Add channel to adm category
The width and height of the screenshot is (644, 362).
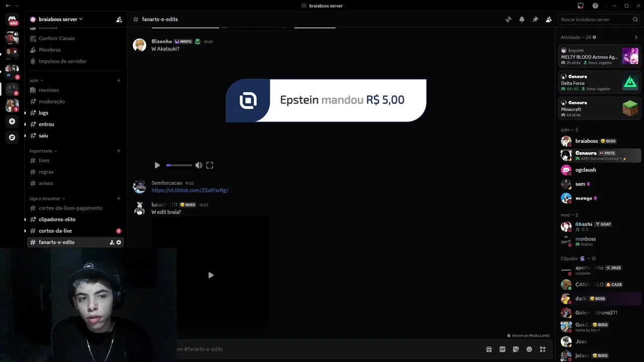point(119,80)
